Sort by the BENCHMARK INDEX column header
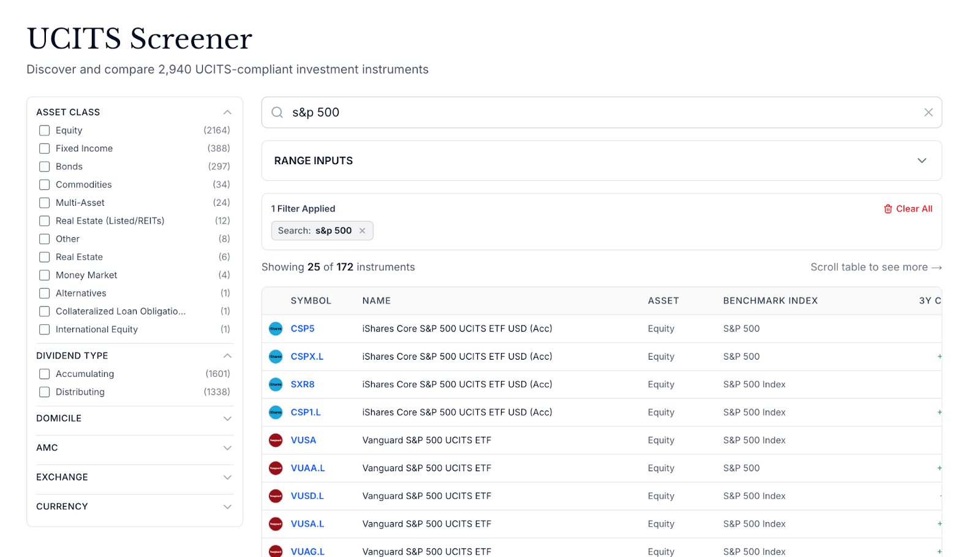 click(x=770, y=301)
